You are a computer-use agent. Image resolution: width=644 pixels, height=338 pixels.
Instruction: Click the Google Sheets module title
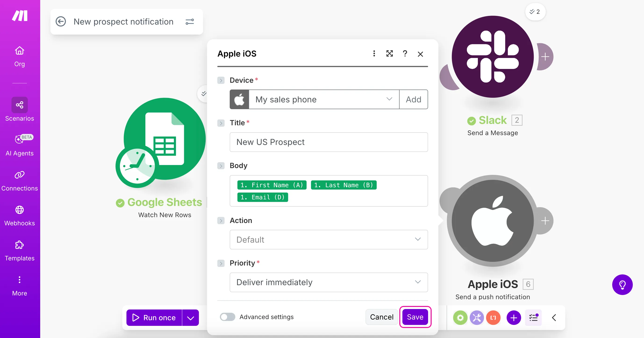coord(165,202)
